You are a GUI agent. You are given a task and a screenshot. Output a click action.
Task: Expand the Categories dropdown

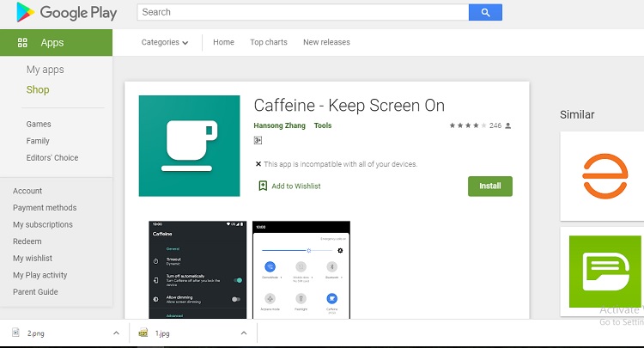(164, 42)
